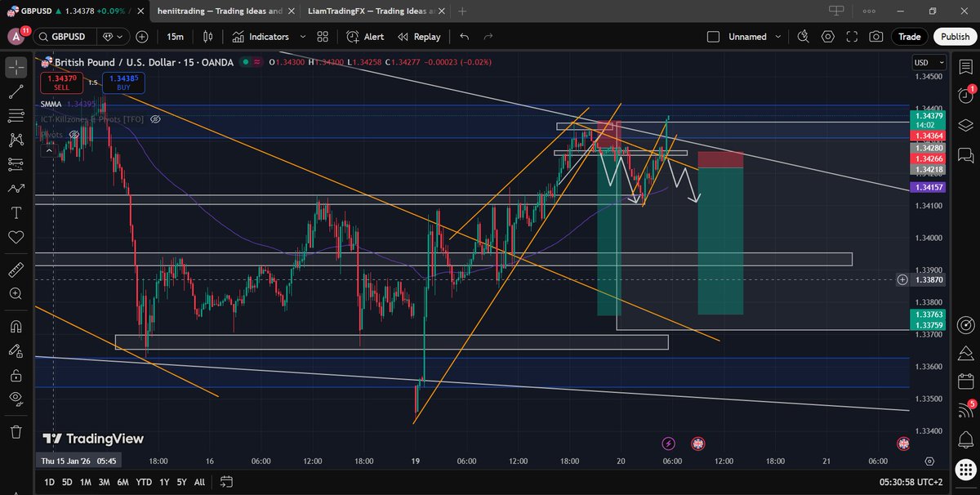Open a new tab with plus
The image size is (980, 495).
tap(462, 11)
